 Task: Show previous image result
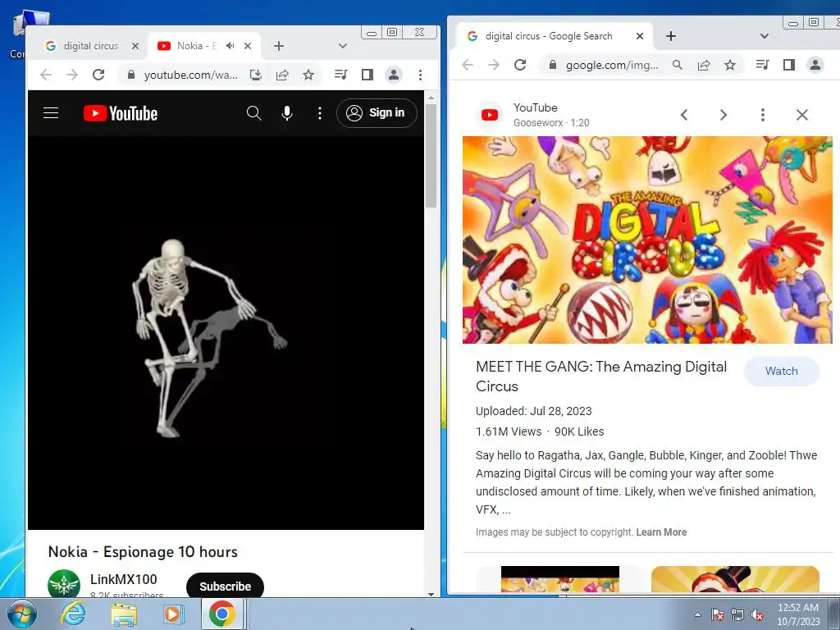coord(684,115)
